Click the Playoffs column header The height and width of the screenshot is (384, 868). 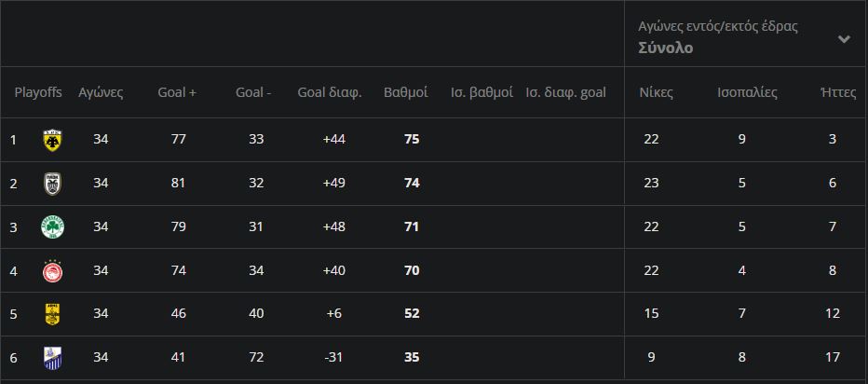(x=38, y=92)
